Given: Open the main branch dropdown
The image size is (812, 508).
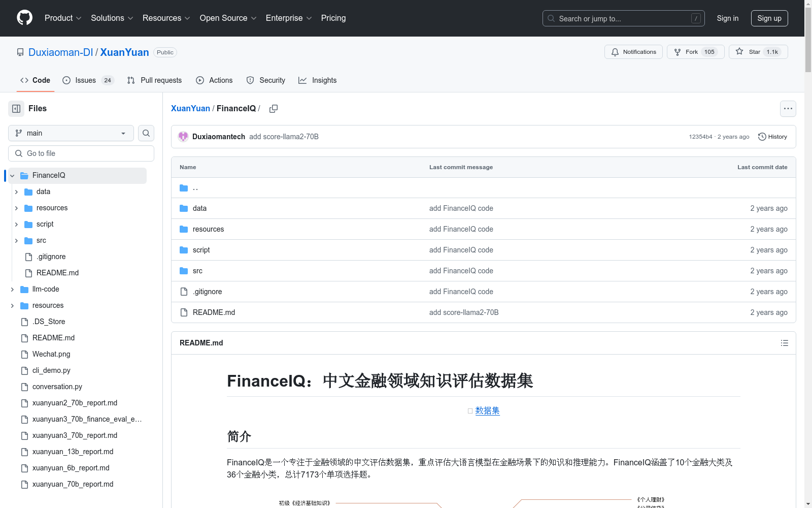Looking at the screenshot, I should [71, 133].
